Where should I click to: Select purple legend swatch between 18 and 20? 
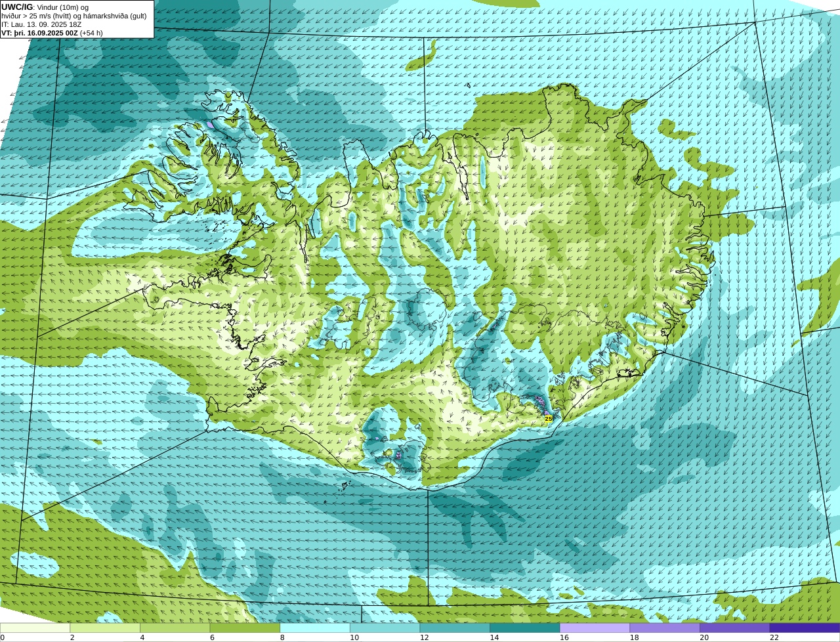point(665,628)
